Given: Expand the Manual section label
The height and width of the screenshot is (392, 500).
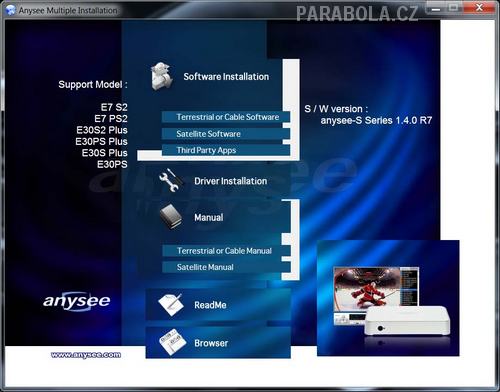Looking at the screenshot, I should pos(209,218).
